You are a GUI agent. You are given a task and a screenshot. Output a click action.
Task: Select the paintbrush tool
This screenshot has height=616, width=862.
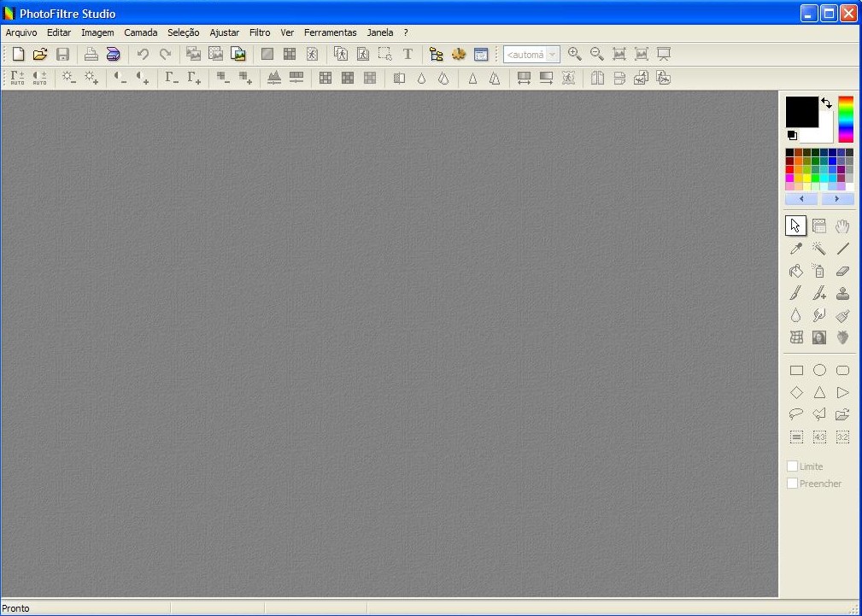795,293
